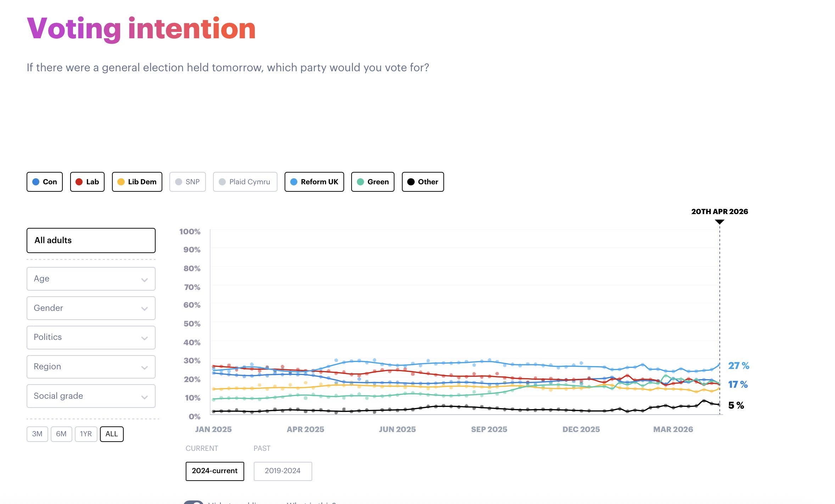
Task: Toggle the Other party filter
Action: (x=422, y=182)
